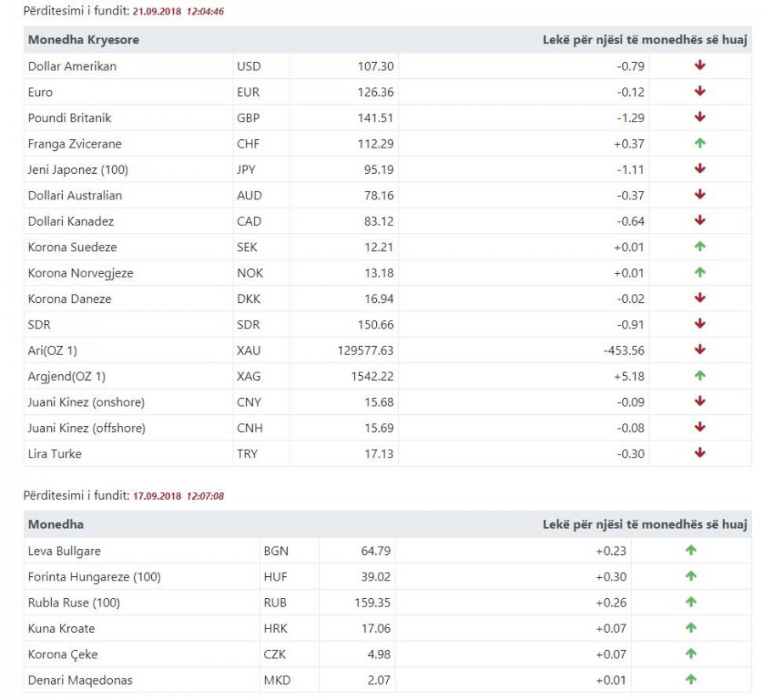Viewport: 764px width, 700px height.
Task: Click the silver price 1542.22
Action: (x=373, y=376)
